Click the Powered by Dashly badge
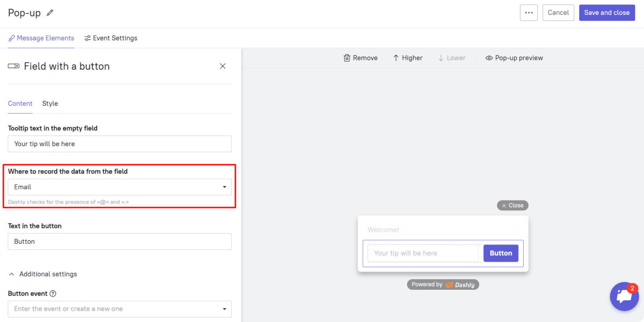644x322 pixels. pyautogui.click(x=443, y=284)
